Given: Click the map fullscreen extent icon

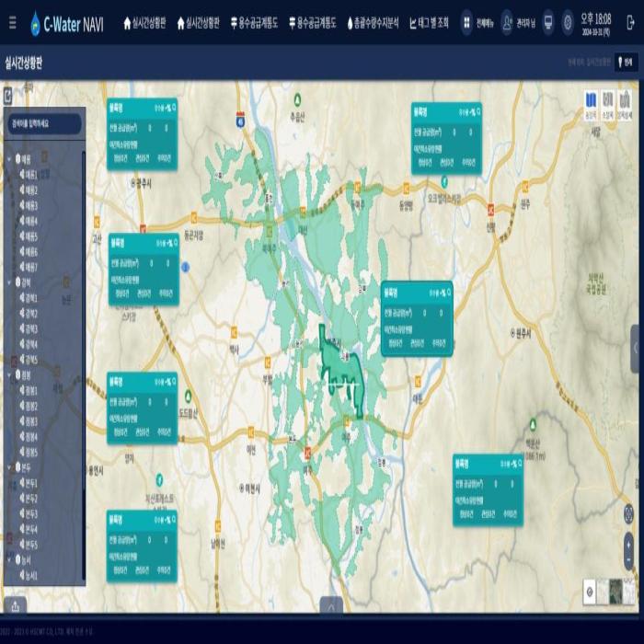Looking at the screenshot, I should [628, 513].
